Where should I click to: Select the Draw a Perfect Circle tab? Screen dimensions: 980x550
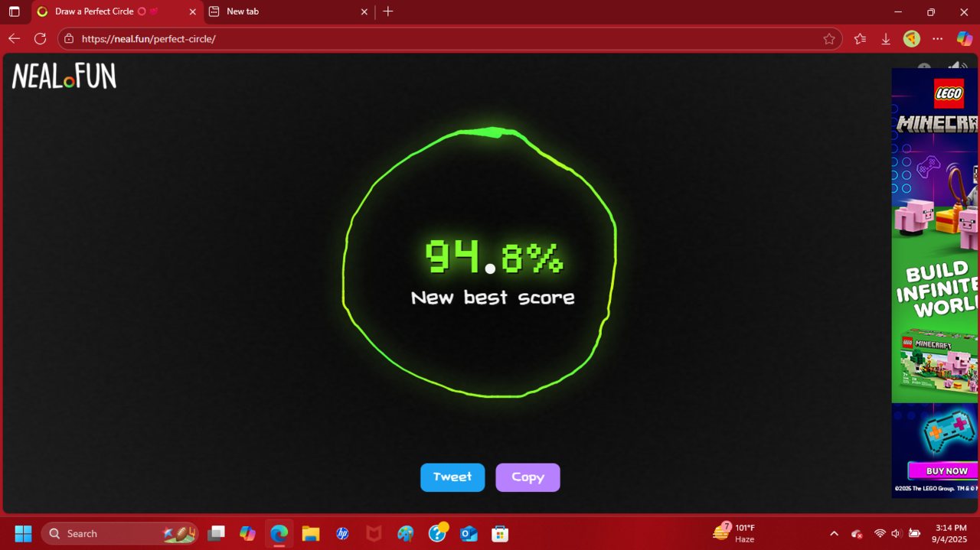pos(116,11)
